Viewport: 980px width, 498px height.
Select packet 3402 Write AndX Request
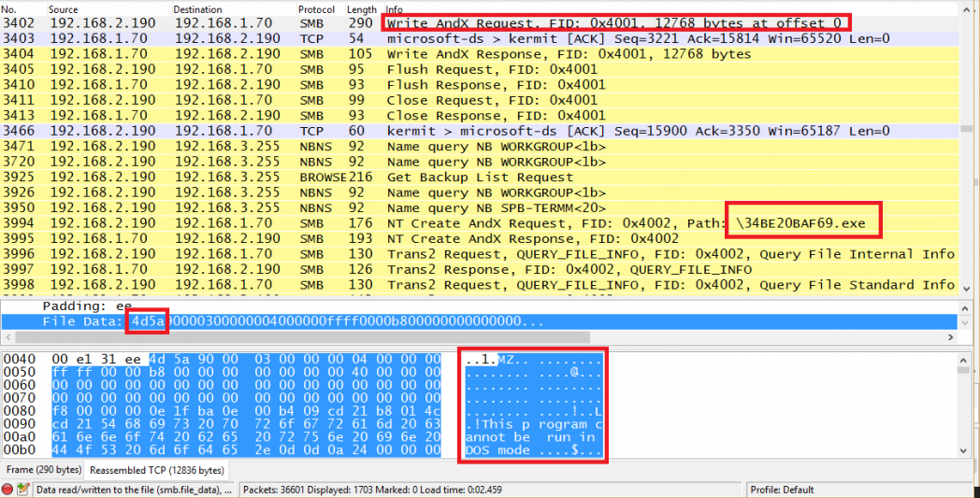coord(480,23)
